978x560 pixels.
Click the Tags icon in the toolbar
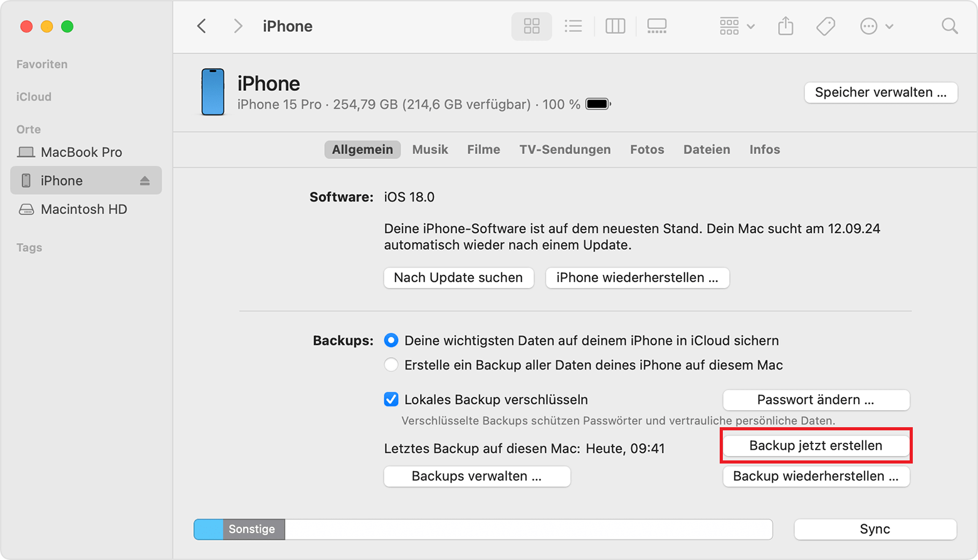825,26
